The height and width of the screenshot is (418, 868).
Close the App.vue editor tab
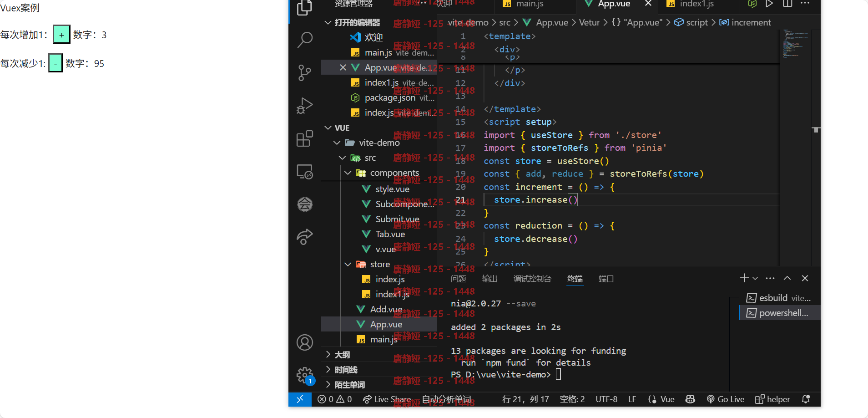coord(648,4)
